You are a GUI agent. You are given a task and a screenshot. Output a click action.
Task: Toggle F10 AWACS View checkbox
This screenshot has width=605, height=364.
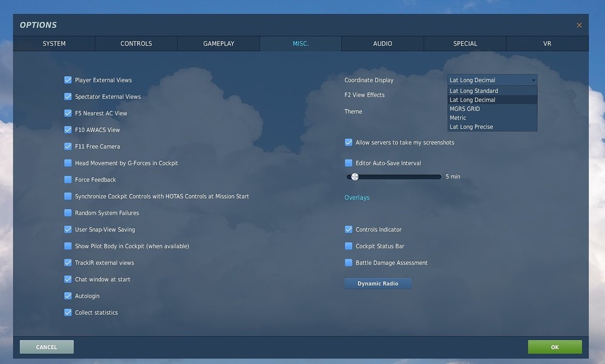(68, 129)
